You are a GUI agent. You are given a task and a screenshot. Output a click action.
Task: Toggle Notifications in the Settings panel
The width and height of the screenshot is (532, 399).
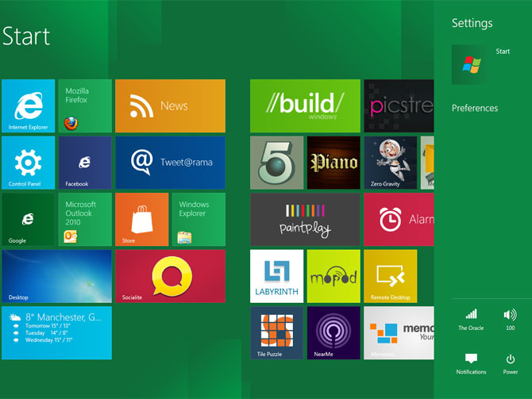[471, 359]
